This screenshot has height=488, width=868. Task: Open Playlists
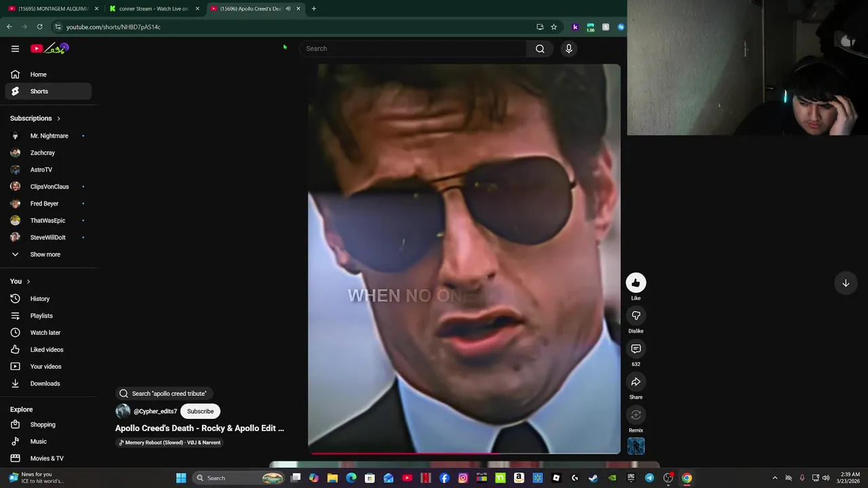[48, 316]
